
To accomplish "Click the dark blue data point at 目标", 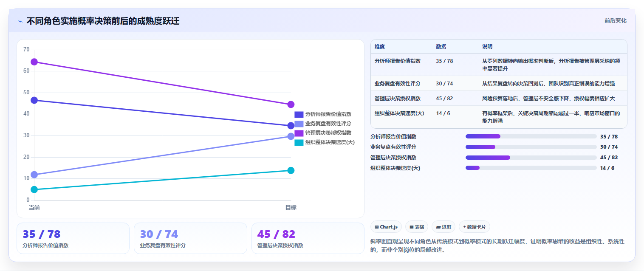I will [291, 126].
